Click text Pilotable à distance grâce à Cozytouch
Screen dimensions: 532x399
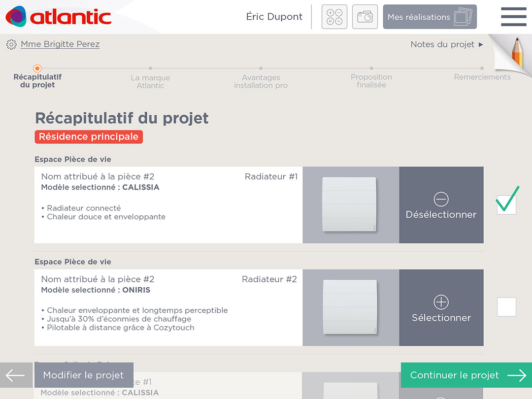[121, 328]
